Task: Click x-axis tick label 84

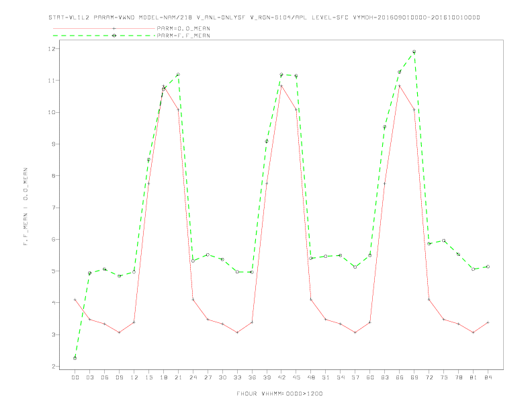Action: coord(488,377)
